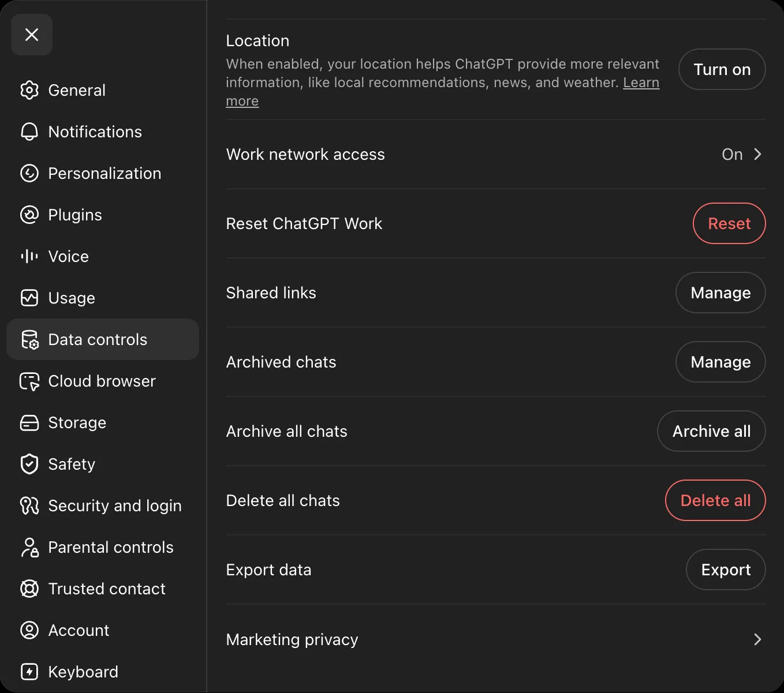Click the Delete all chats label
Image resolution: width=784 pixels, height=693 pixels.
(x=283, y=500)
